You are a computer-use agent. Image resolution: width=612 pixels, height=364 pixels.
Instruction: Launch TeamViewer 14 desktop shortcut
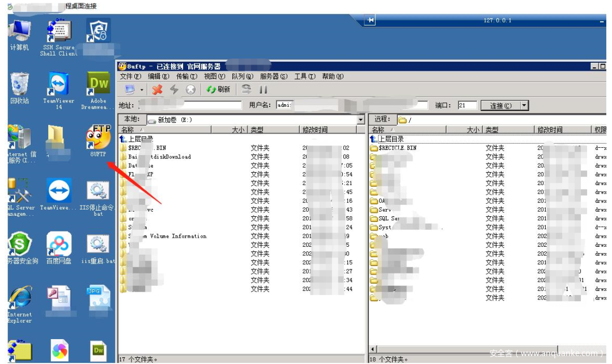pyautogui.click(x=58, y=91)
